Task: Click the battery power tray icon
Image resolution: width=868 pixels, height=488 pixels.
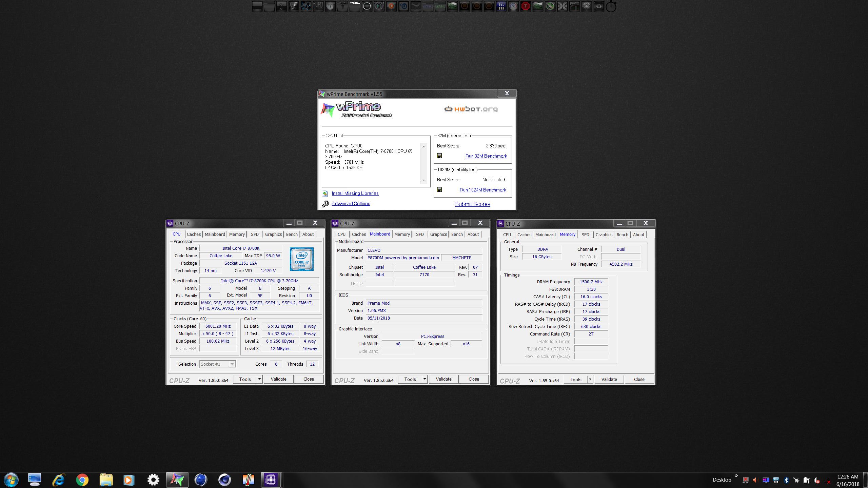Action: (x=806, y=481)
